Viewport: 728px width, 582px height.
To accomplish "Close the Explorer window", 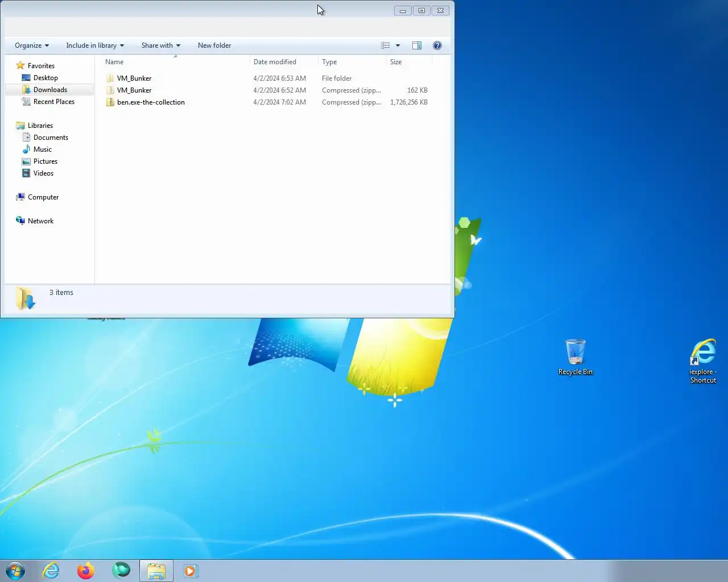I will click(440, 10).
